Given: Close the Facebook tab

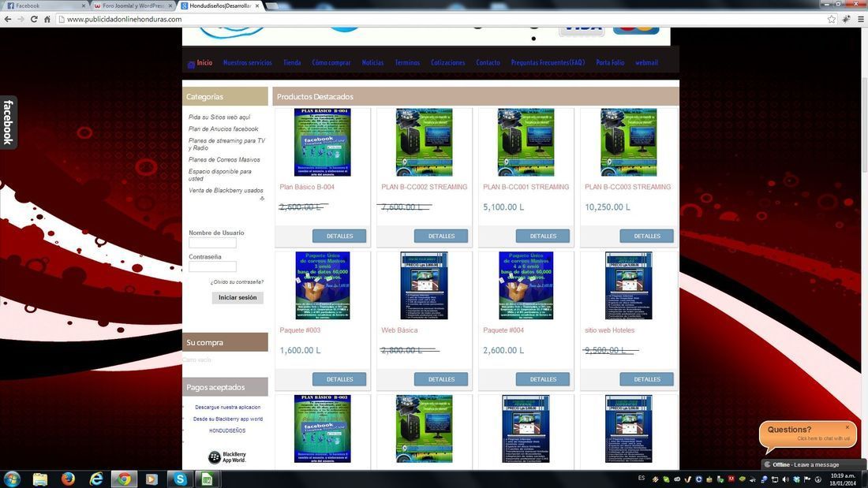Looking at the screenshot, I should click(x=84, y=6).
